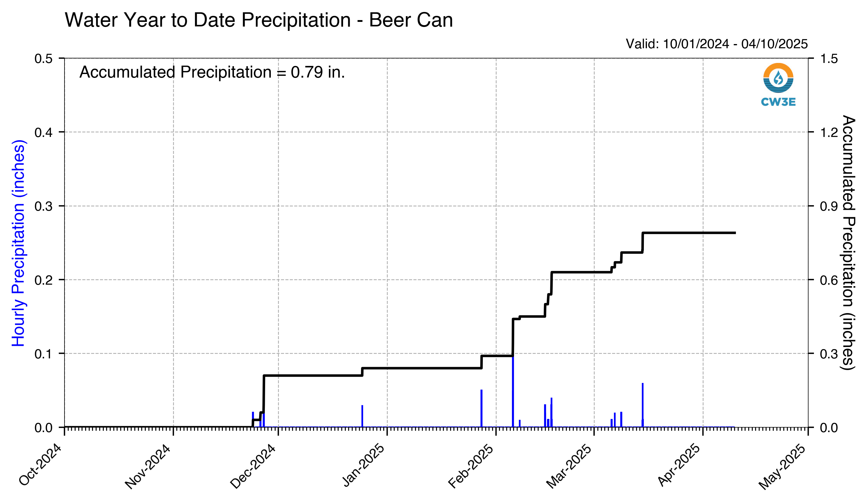The width and height of the screenshot is (867, 504).
Task: Click the CW3E text under the logo
Action: (778, 102)
